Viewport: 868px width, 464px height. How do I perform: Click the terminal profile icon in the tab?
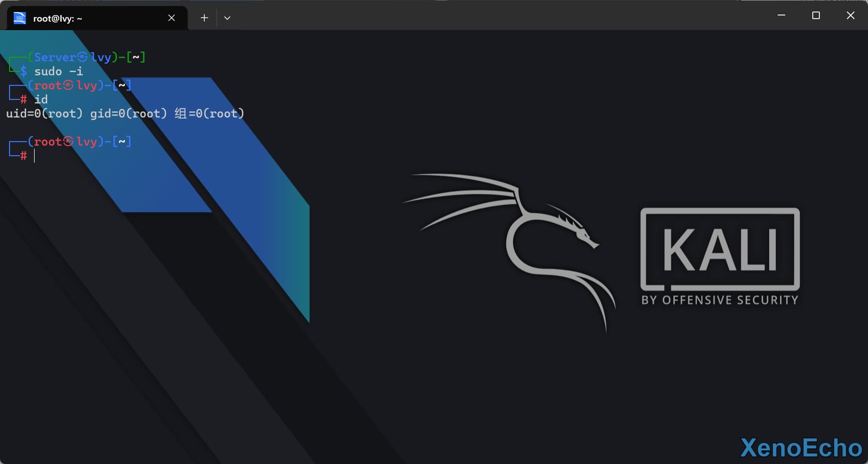(20, 18)
